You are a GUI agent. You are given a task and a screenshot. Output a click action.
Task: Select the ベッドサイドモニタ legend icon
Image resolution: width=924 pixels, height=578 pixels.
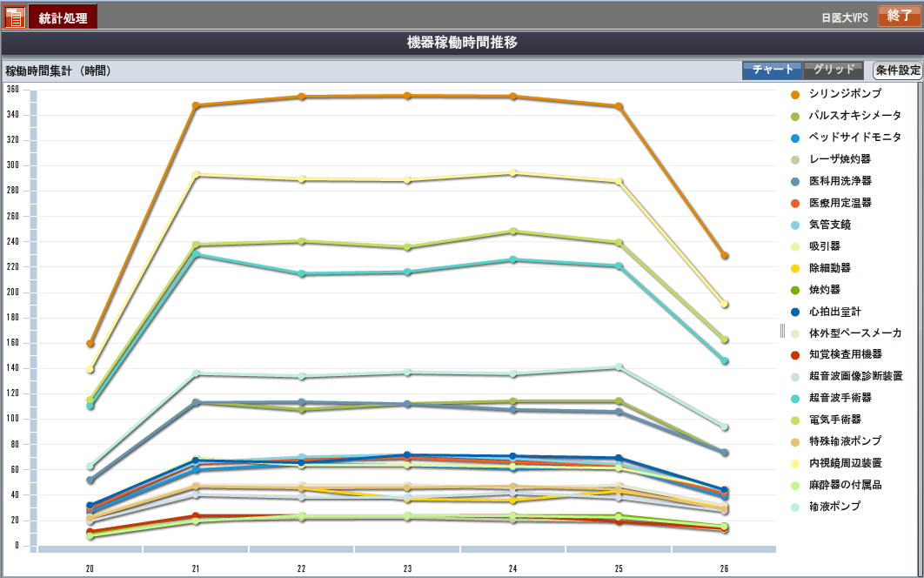point(795,138)
